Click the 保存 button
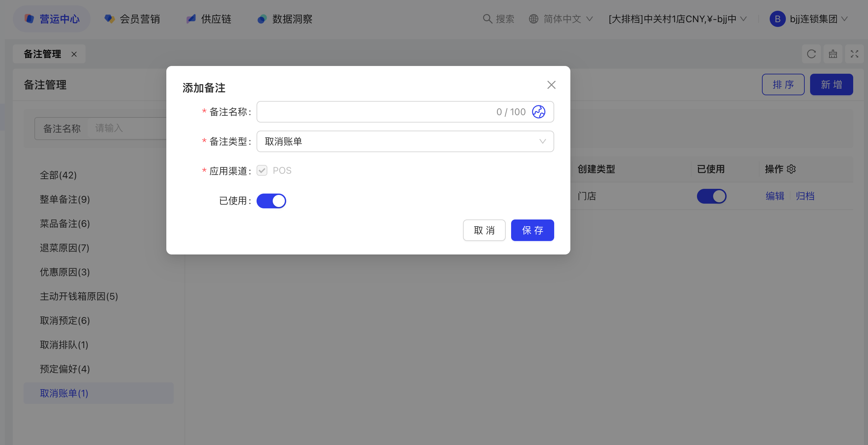This screenshot has height=445, width=868. pyautogui.click(x=532, y=231)
